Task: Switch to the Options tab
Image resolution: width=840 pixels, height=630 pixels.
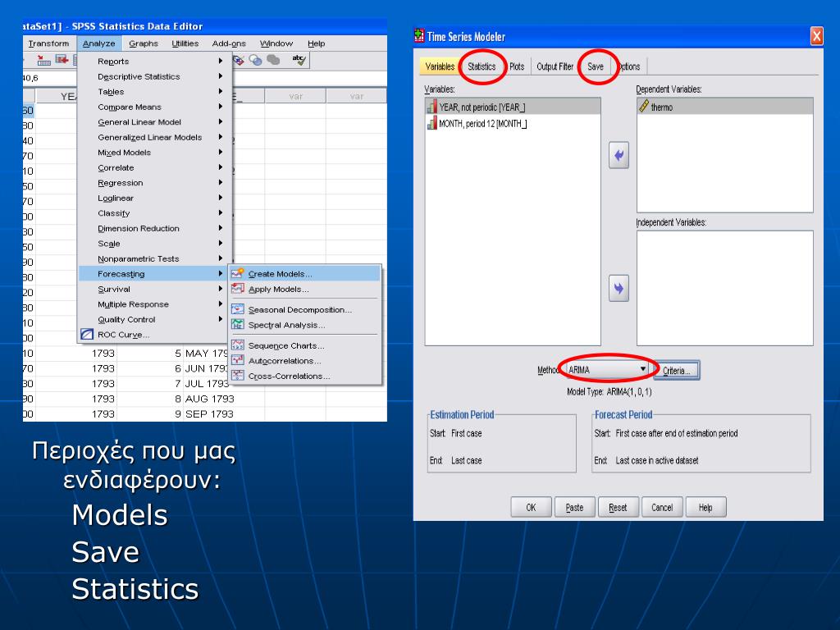Action: click(x=629, y=66)
